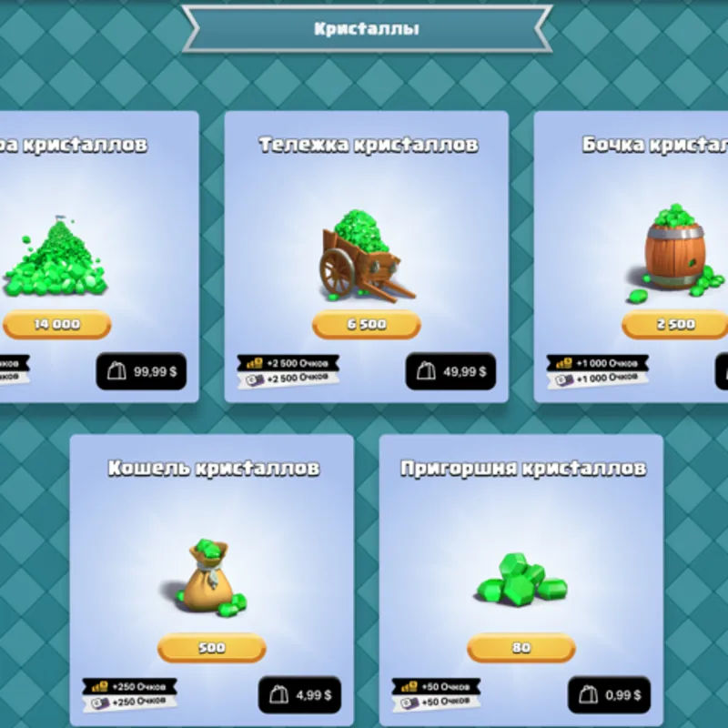Click the crystal cart image
728x728 pixels.
(x=366, y=256)
